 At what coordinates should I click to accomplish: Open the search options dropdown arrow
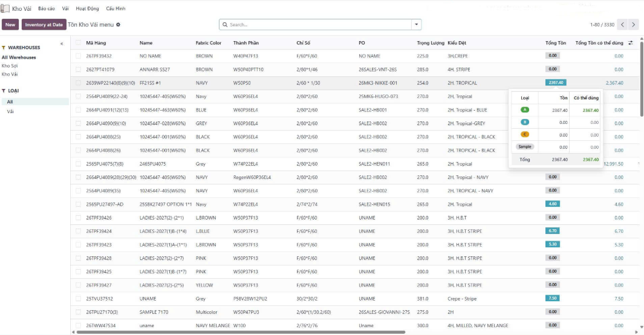tap(416, 25)
